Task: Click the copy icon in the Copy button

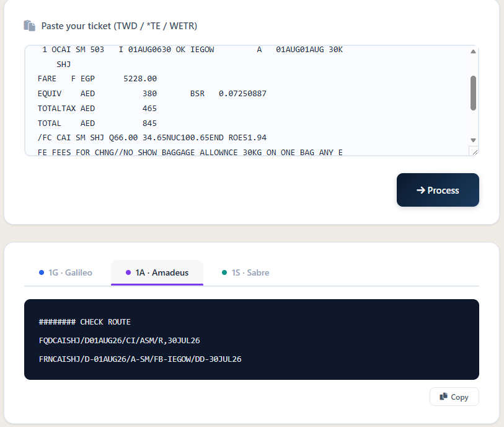Action: [444, 397]
